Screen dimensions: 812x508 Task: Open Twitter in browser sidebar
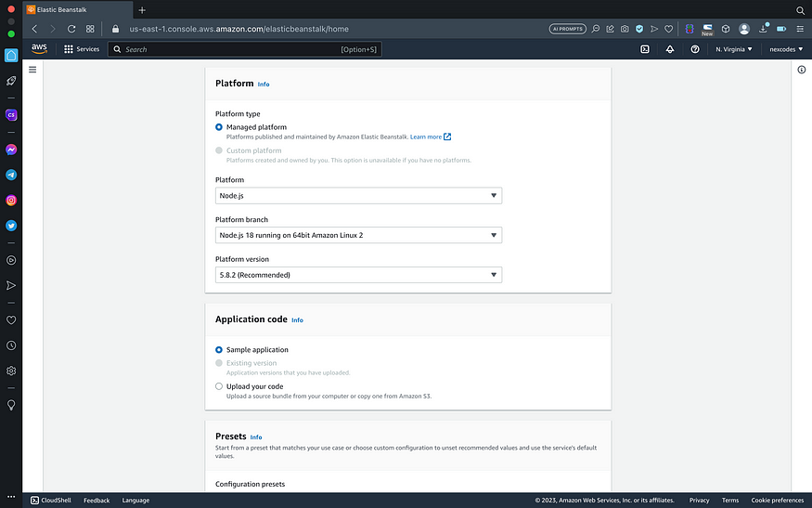[x=11, y=226]
